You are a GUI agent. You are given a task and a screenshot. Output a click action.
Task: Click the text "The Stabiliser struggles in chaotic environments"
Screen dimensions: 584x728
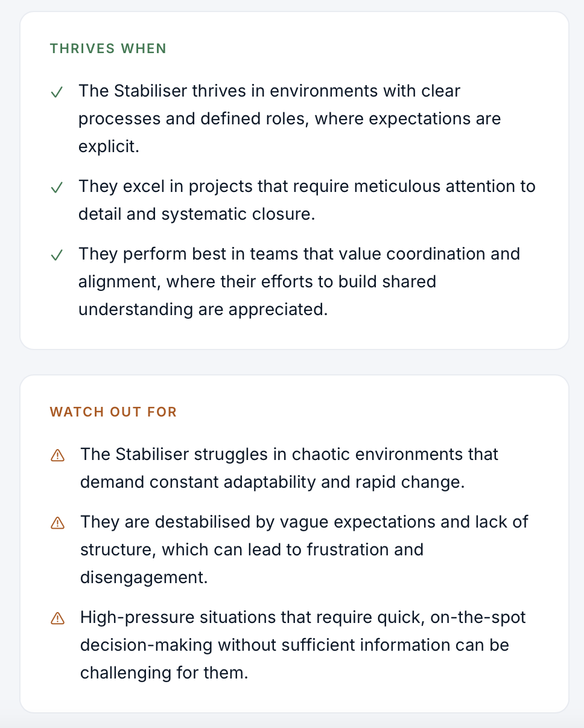289,455
